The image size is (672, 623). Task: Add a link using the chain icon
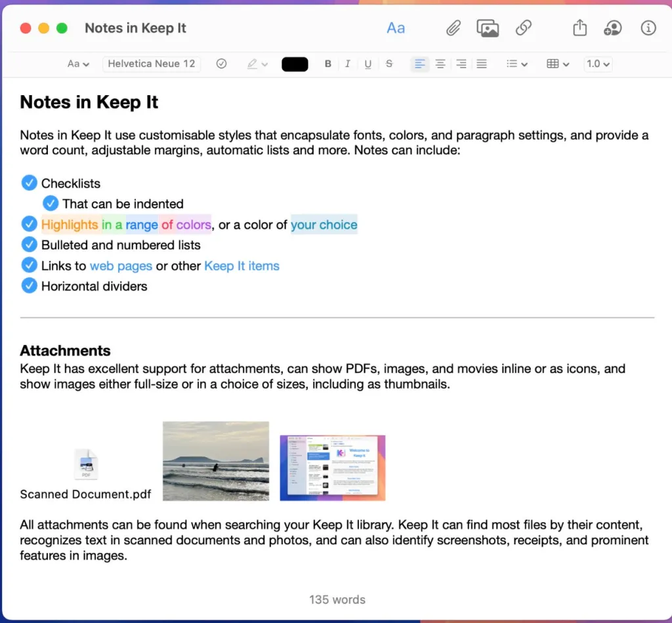click(x=523, y=28)
